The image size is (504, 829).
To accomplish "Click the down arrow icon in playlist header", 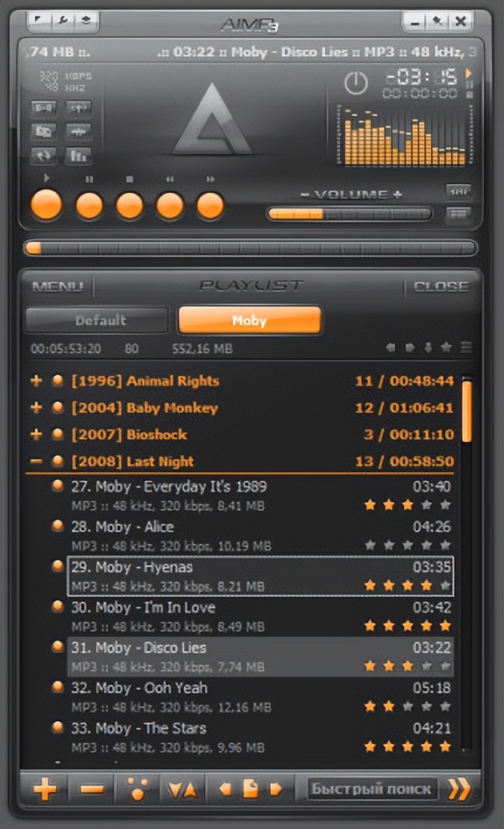I will [429, 347].
